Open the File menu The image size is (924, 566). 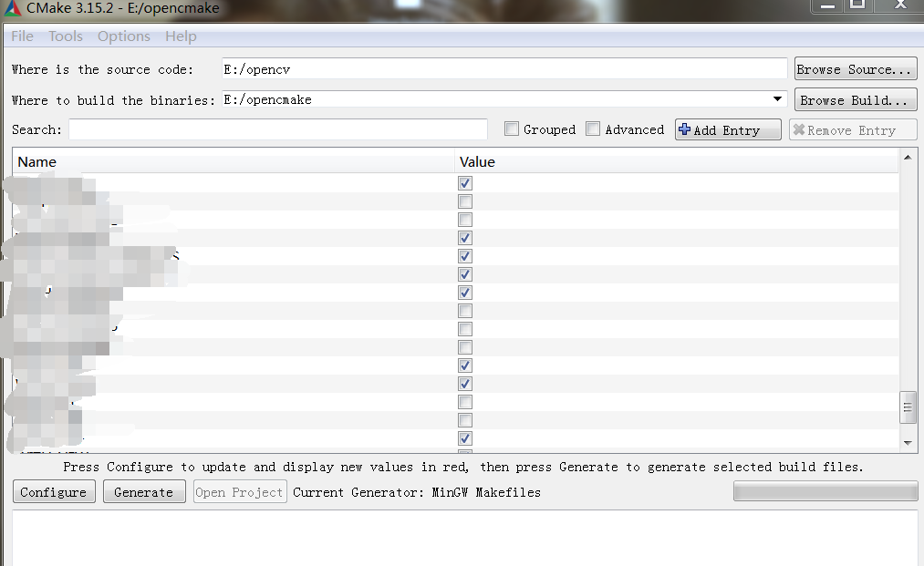21,36
